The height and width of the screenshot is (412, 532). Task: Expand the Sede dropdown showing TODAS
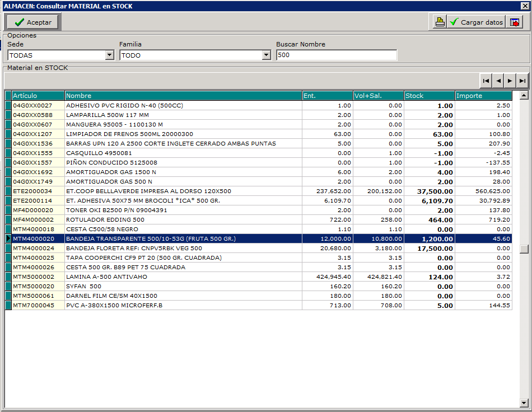tap(109, 55)
